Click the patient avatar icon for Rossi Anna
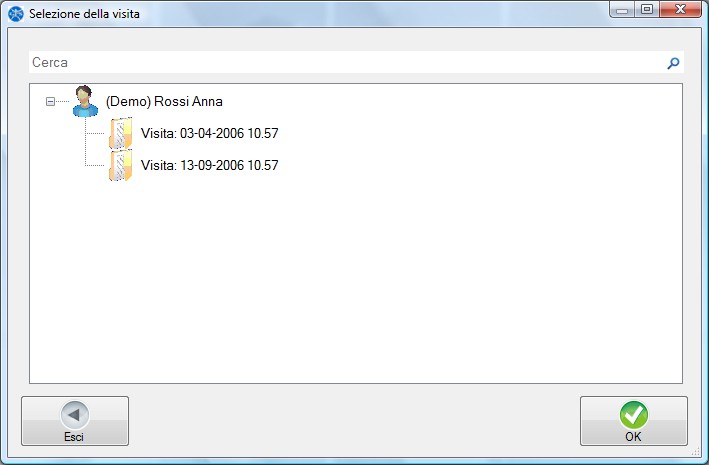Image resolution: width=709 pixels, height=465 pixels. (x=85, y=101)
